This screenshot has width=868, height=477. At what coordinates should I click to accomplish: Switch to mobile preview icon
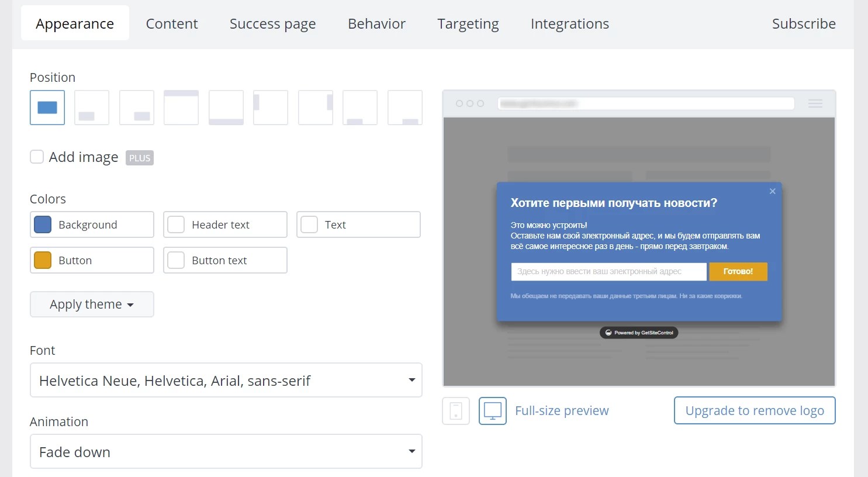coord(456,411)
